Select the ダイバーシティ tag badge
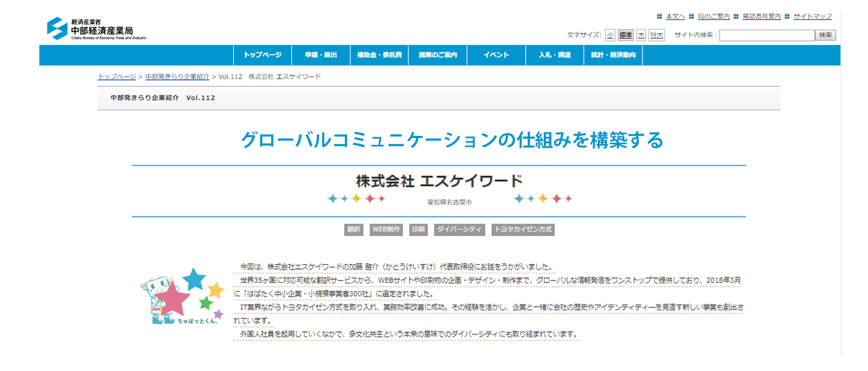This screenshot has width=868, height=371. tap(459, 230)
